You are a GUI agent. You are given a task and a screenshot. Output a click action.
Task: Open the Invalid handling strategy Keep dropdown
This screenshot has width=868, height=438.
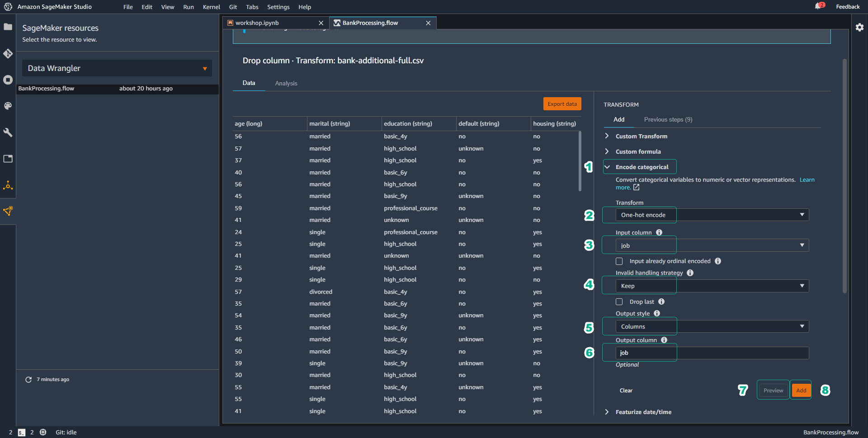tap(712, 286)
